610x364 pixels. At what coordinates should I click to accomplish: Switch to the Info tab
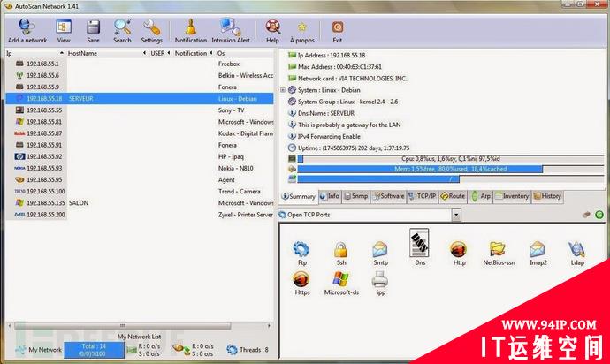[x=330, y=196]
